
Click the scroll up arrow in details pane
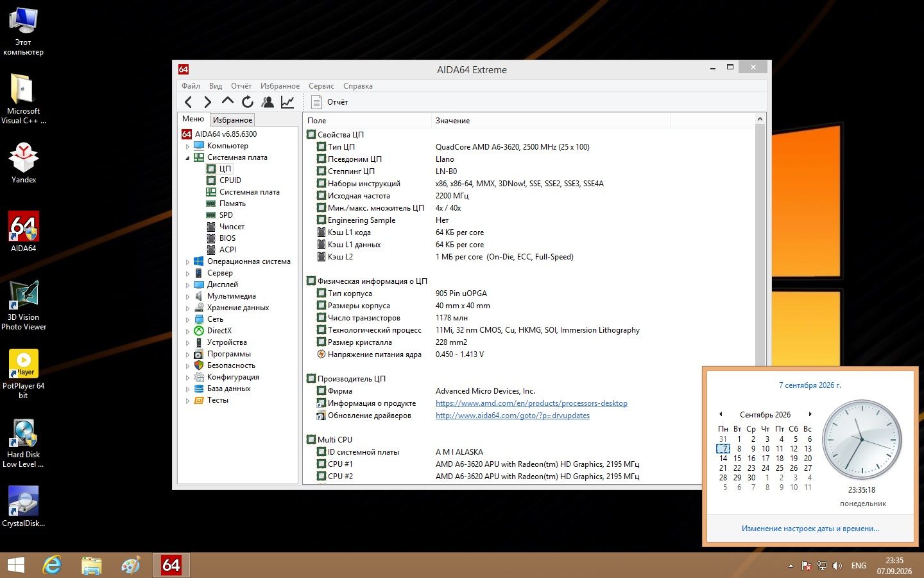click(x=760, y=119)
